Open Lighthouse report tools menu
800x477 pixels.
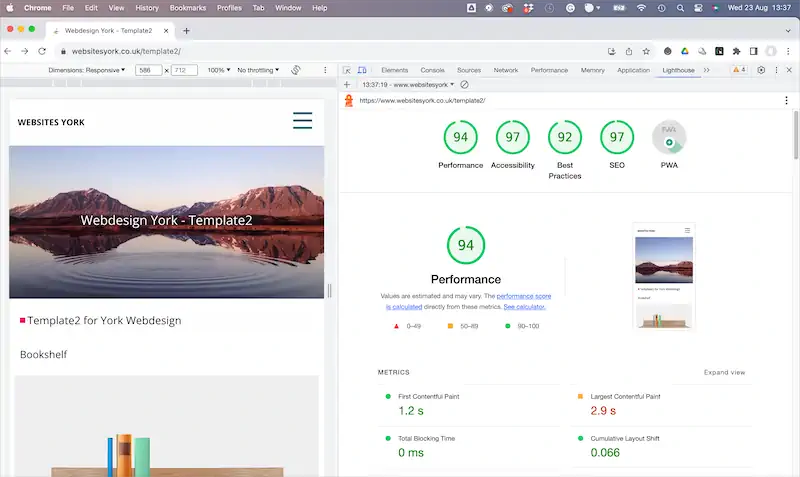[786, 101]
